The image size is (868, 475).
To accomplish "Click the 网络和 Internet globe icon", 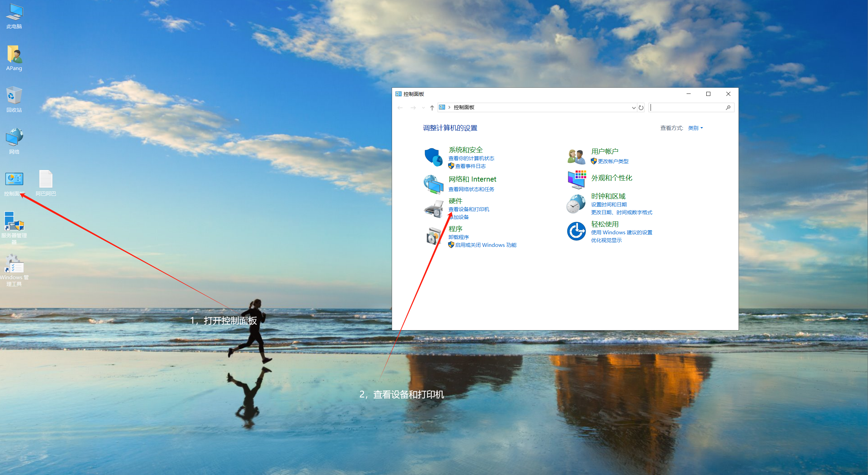I will point(433,184).
